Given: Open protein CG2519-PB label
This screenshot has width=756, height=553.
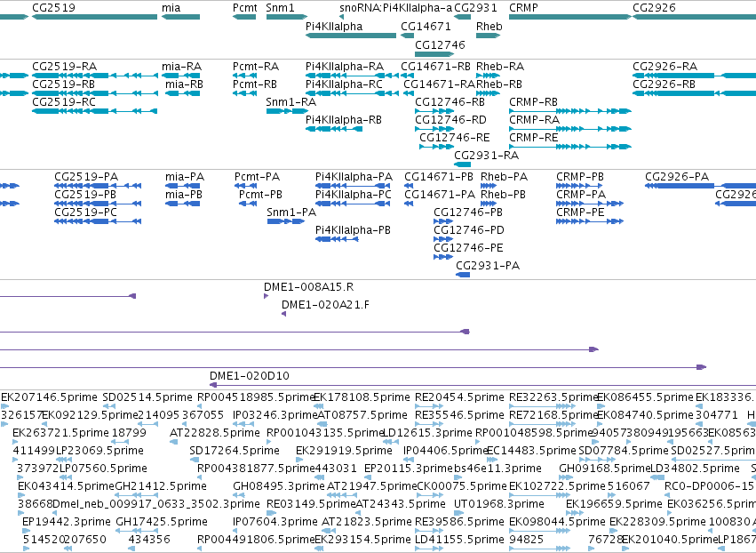Looking at the screenshot, I should click(x=85, y=195).
